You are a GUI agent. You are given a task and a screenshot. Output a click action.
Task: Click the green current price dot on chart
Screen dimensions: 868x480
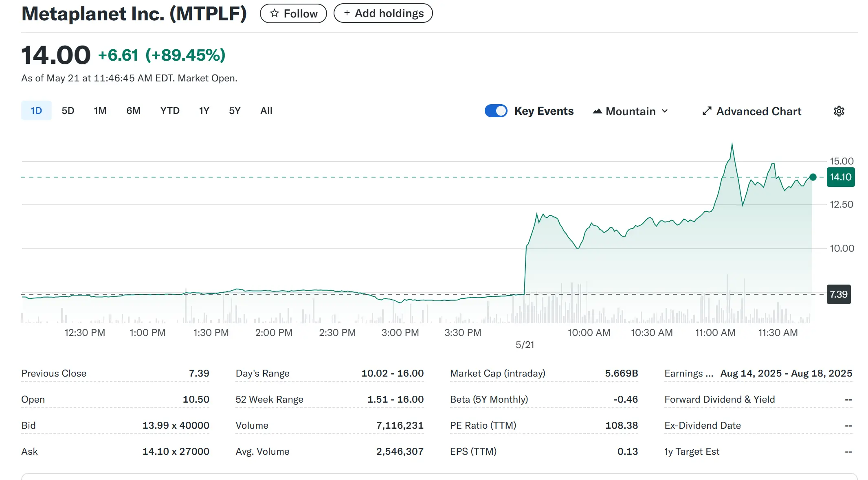(813, 177)
